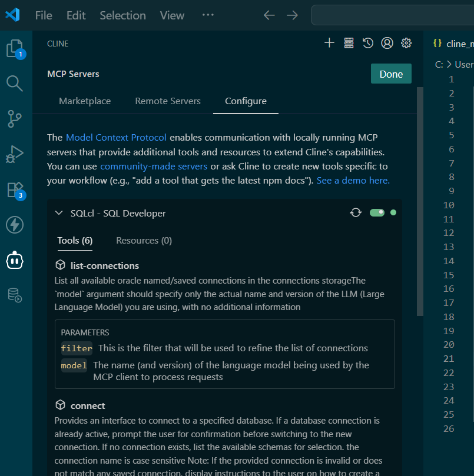The height and width of the screenshot is (476, 474).
Task: Open the Source Control view
Action: [15, 119]
